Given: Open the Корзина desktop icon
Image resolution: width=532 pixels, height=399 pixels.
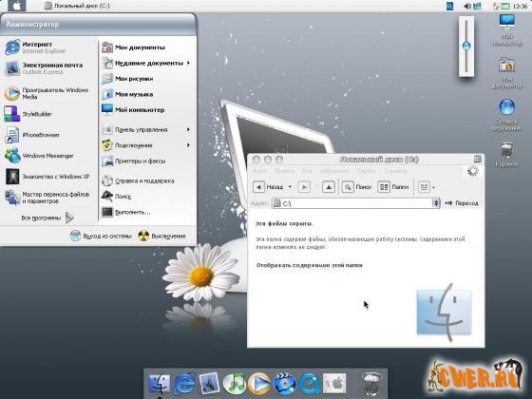Looking at the screenshot, I should 506,154.
